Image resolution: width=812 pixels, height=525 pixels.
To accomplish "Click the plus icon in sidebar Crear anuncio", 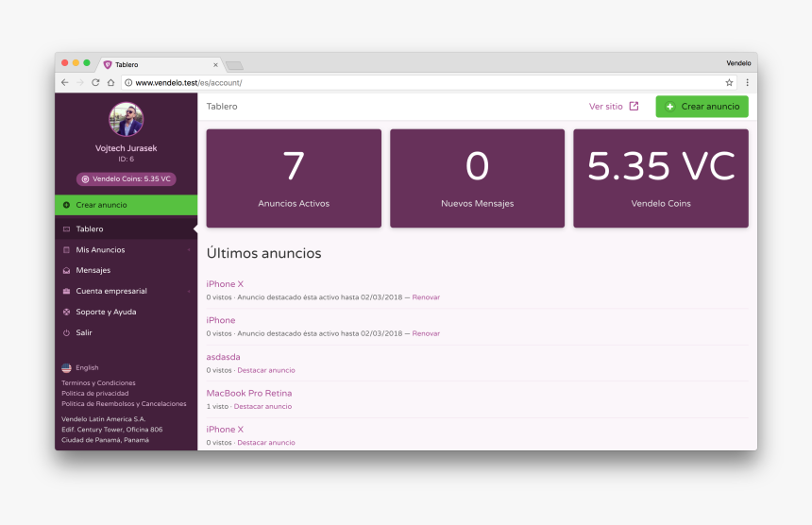I will point(66,205).
